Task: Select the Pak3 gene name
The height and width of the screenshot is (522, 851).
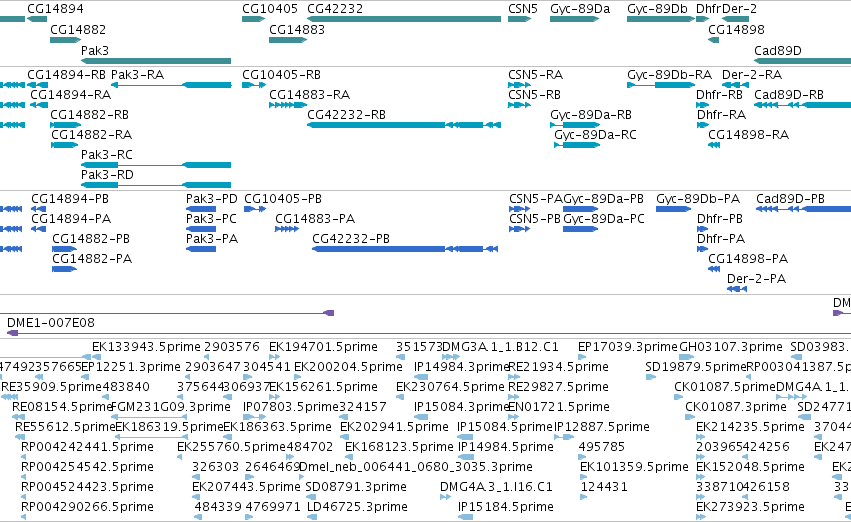Action: pyautogui.click(x=95, y=50)
